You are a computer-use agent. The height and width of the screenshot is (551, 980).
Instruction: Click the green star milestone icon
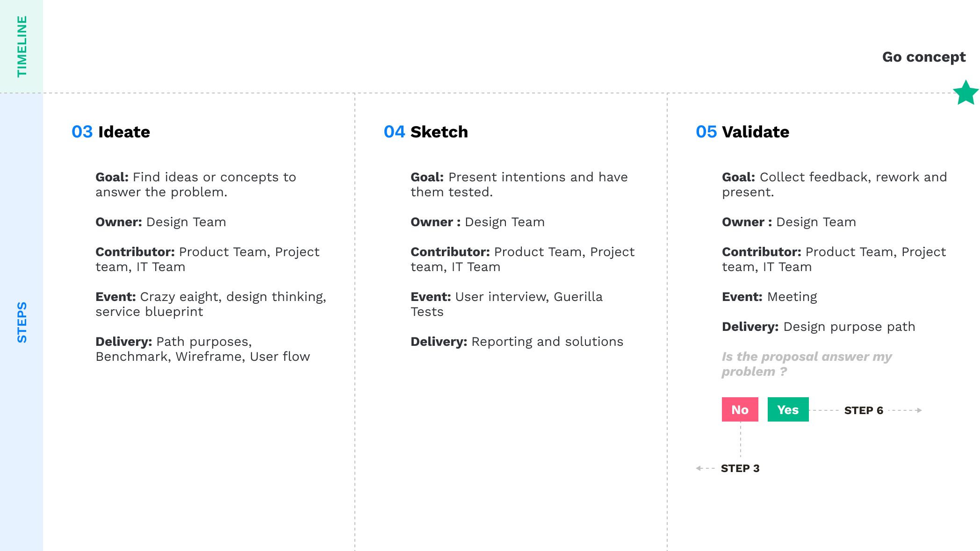[x=966, y=93]
